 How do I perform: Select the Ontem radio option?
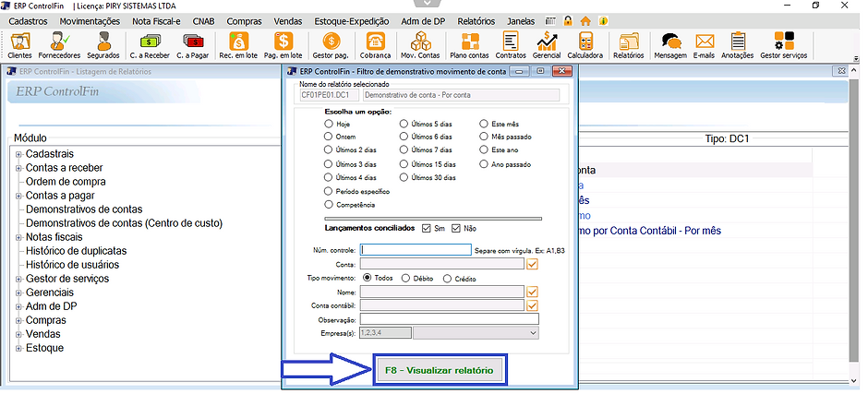point(329,137)
